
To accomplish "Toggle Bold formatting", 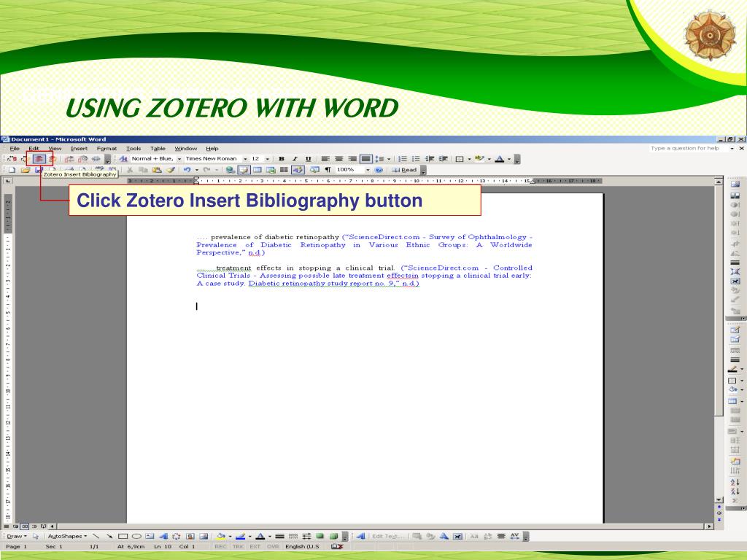I will 282,159.
